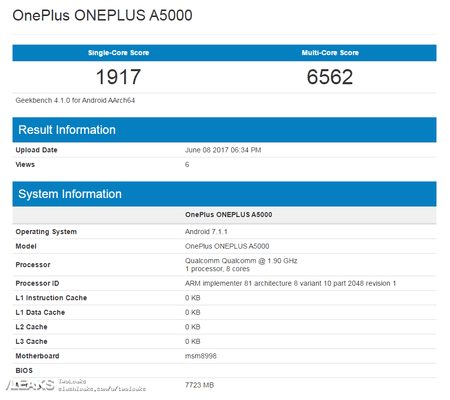This screenshot has width=450, height=400.
Task: Select the L2 Cache label
Action: (x=31, y=327)
